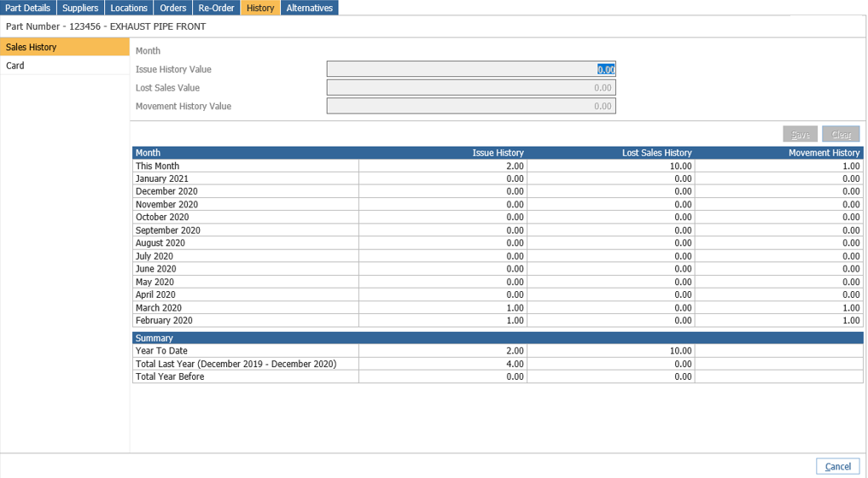Select the This Month row

point(498,166)
